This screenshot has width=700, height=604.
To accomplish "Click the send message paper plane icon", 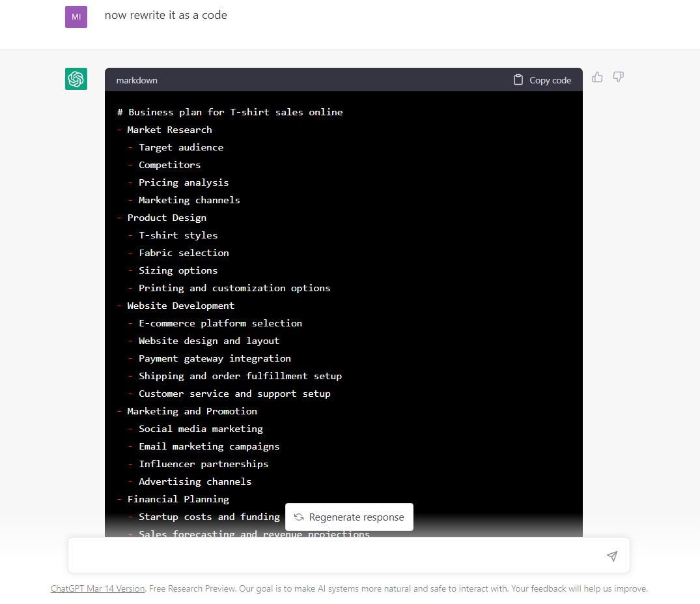I will tap(612, 556).
